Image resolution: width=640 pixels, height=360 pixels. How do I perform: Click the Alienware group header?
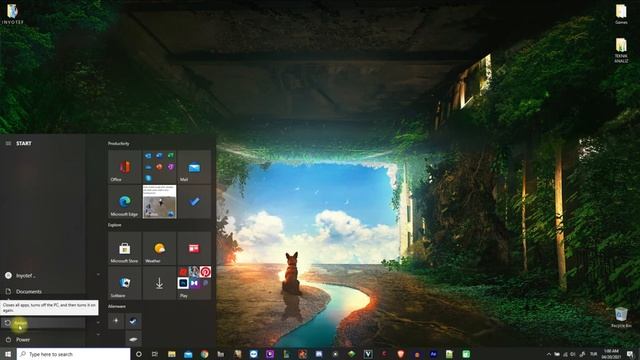click(x=117, y=306)
